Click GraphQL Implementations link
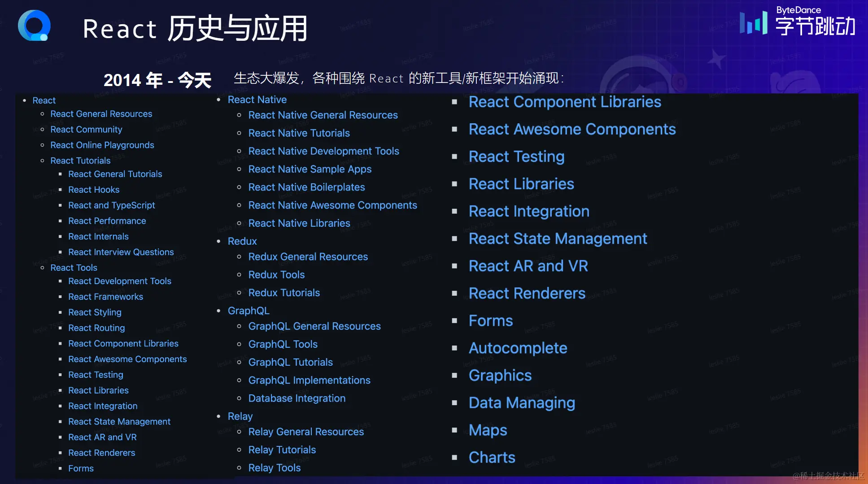868x484 pixels. pos(309,380)
